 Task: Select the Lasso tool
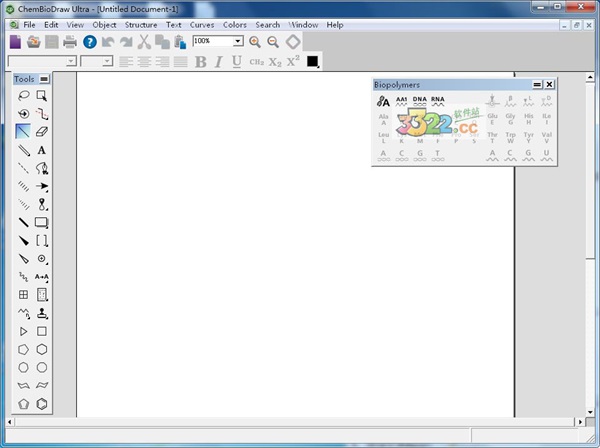24,95
